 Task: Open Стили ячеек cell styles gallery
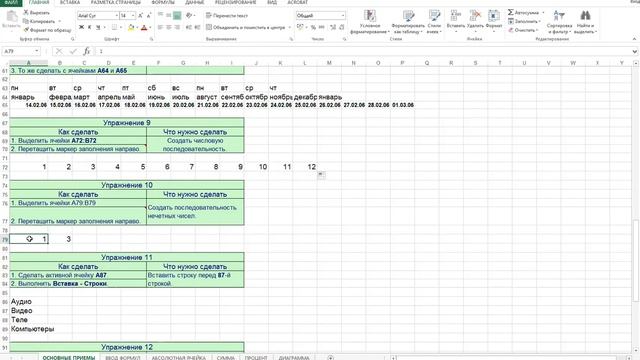click(434, 22)
